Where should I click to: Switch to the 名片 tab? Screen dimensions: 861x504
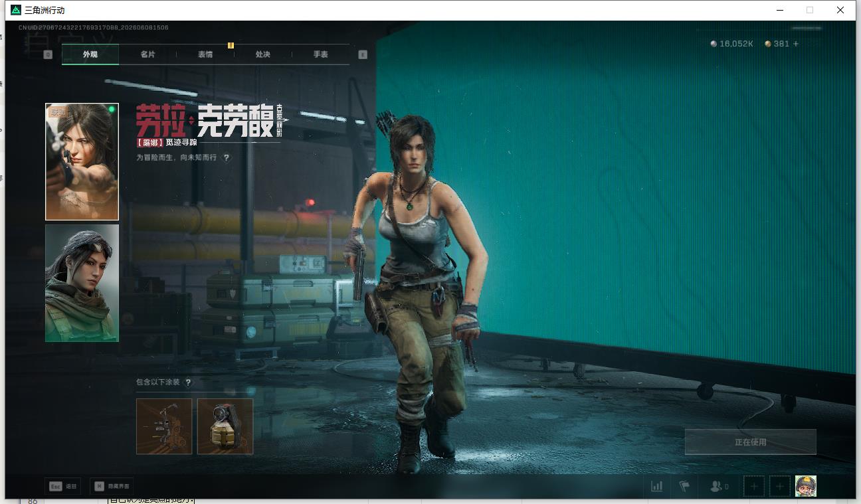147,54
